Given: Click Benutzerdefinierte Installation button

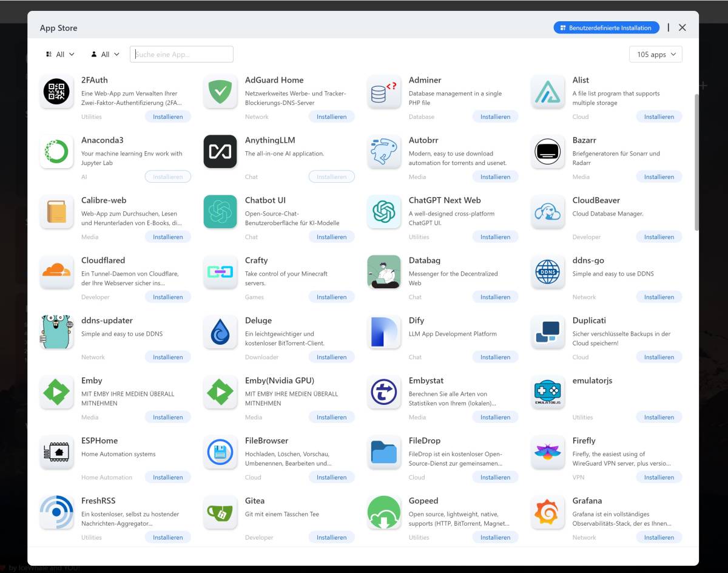Looking at the screenshot, I should coord(606,28).
